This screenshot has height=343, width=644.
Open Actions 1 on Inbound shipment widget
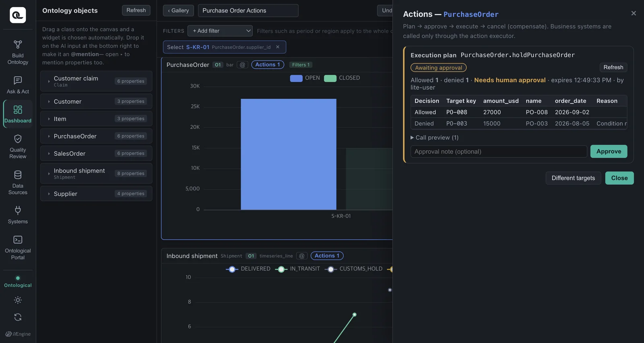point(327,256)
